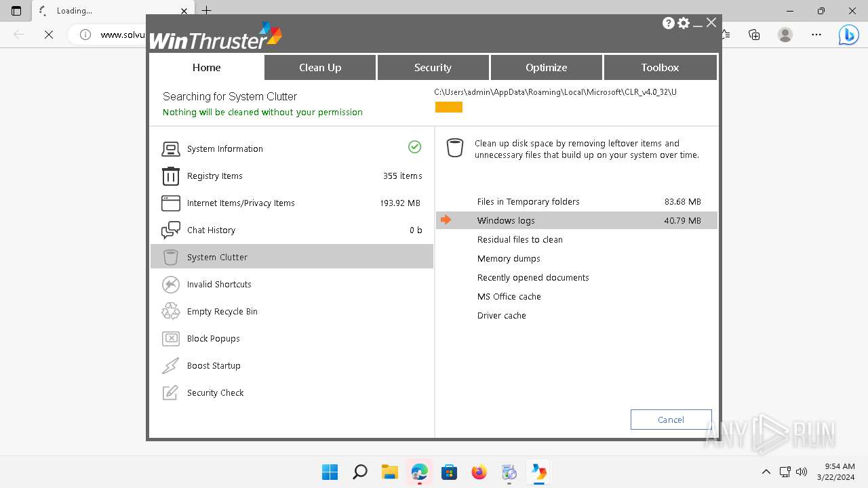This screenshot has height=488, width=868.
Task: Launch File Explorer from taskbar
Action: 389,472
